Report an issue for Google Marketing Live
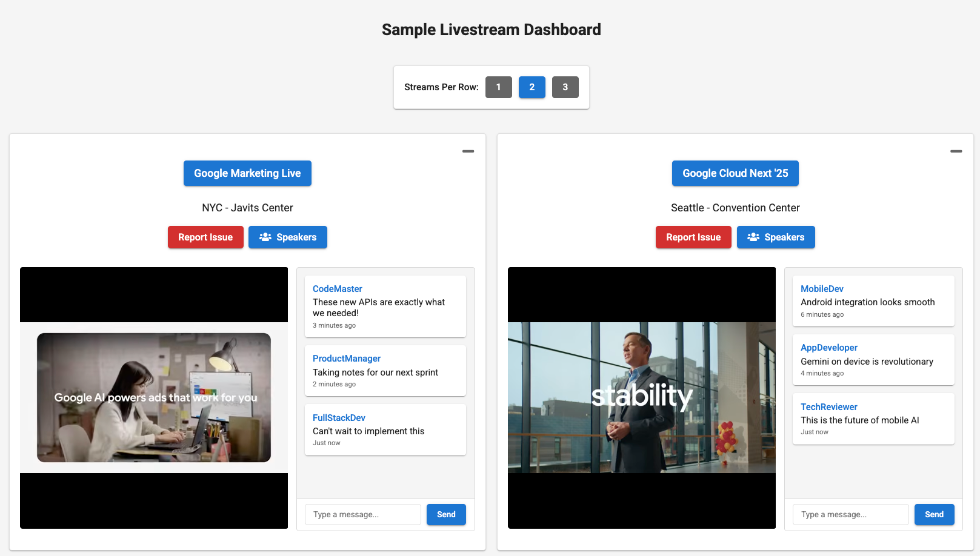The height and width of the screenshot is (556, 980). 205,237
